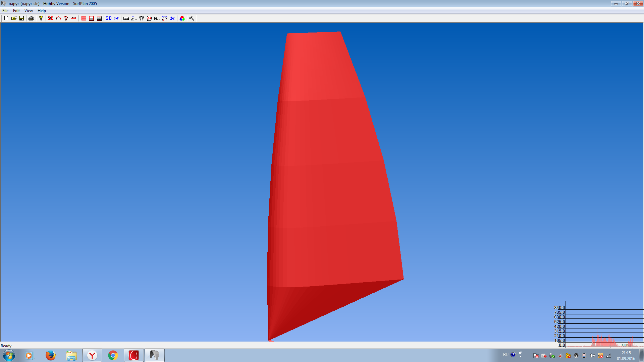The width and height of the screenshot is (644, 362).
Task: Open the Edit menu
Action: coord(16,11)
